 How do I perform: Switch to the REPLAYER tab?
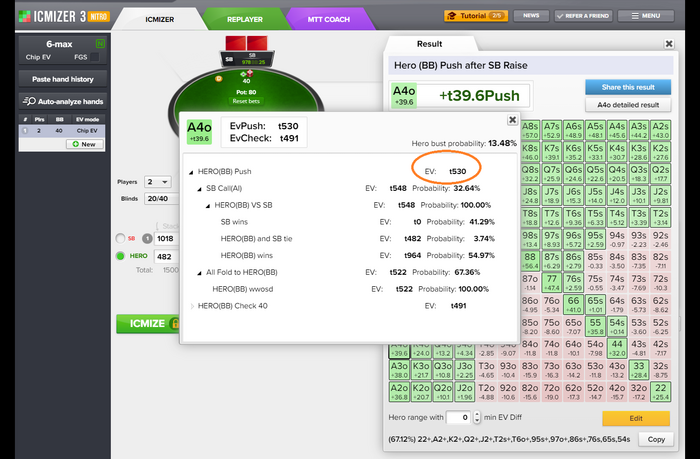coord(245,19)
